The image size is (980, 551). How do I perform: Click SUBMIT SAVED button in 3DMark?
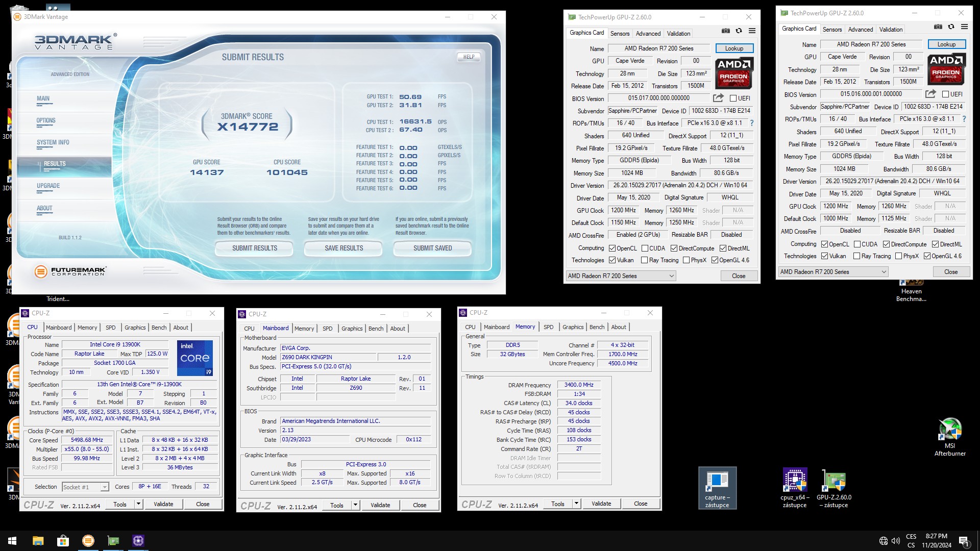point(433,248)
